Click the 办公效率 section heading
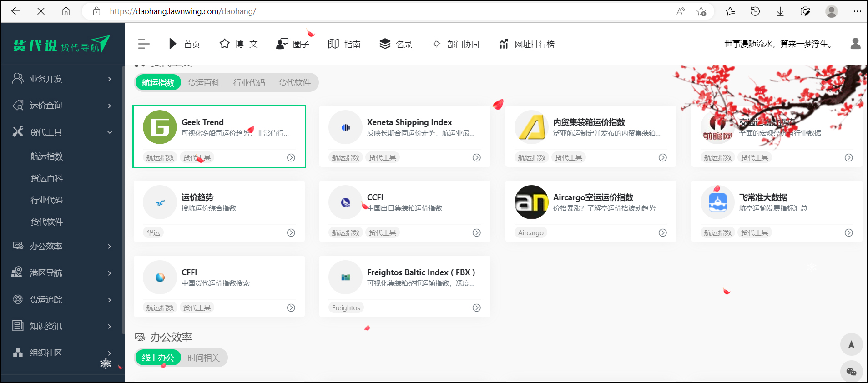This screenshot has width=868, height=383. [171, 337]
